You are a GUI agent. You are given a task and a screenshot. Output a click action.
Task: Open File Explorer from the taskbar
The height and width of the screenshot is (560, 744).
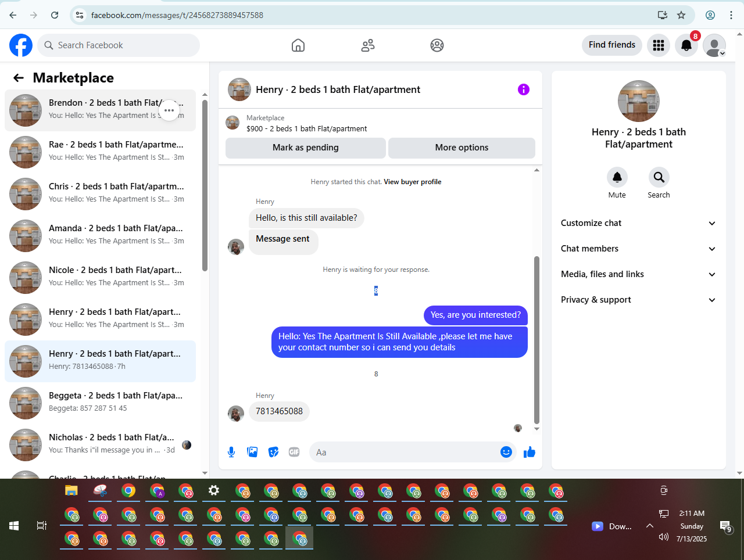pos(71,491)
